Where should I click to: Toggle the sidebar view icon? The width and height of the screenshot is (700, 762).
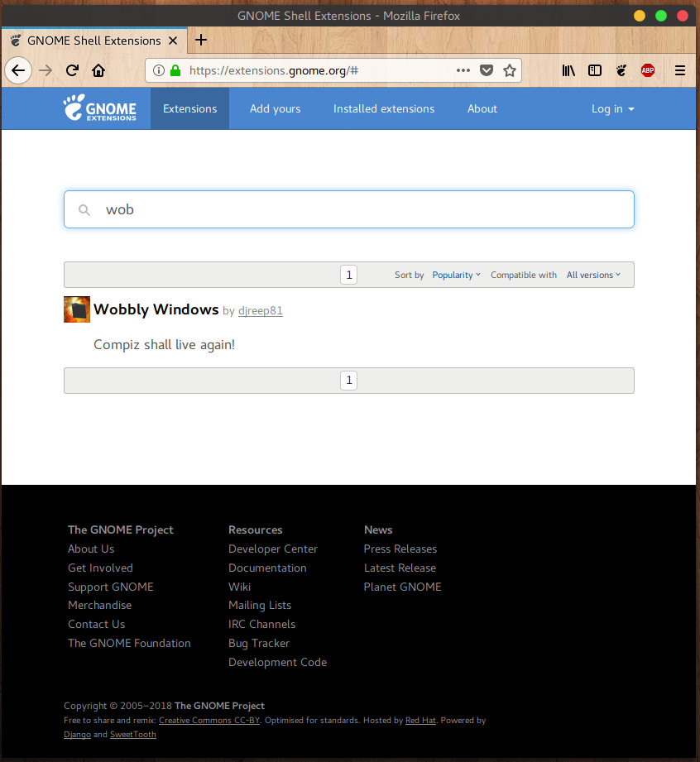point(595,70)
